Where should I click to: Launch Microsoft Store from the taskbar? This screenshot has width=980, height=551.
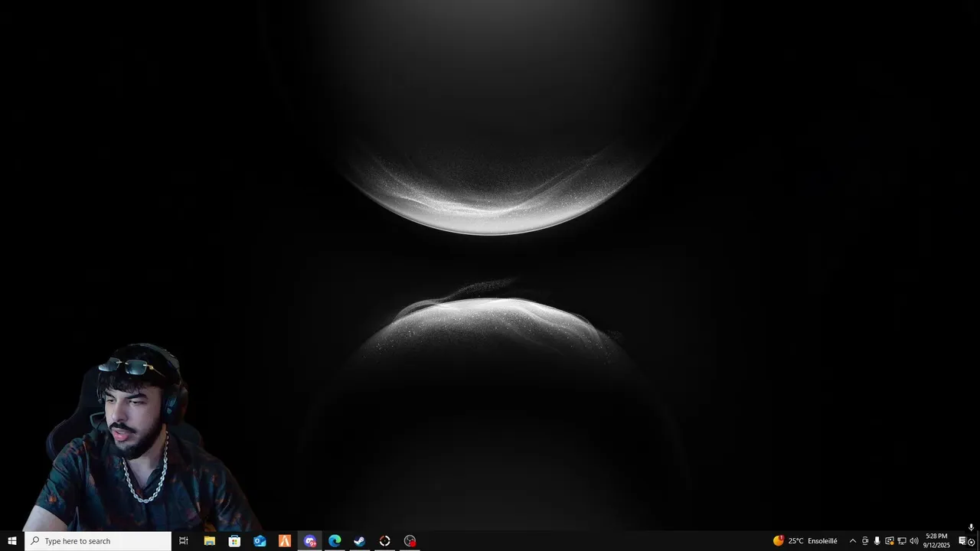(x=234, y=541)
